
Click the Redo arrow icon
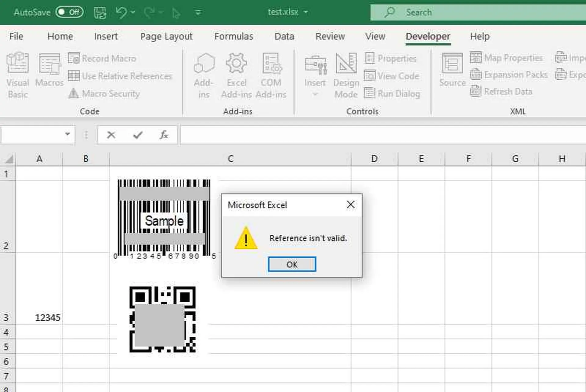tap(149, 13)
